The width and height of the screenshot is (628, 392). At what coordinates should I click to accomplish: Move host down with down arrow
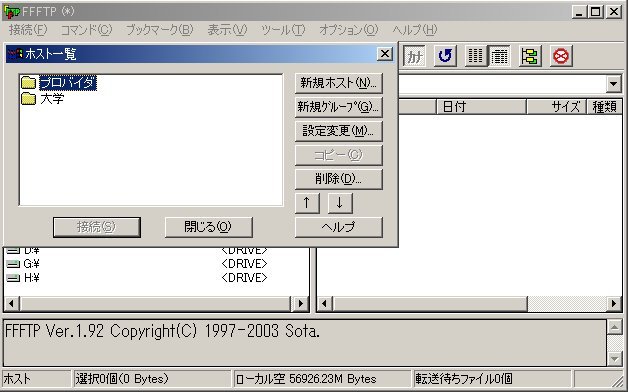[340, 203]
